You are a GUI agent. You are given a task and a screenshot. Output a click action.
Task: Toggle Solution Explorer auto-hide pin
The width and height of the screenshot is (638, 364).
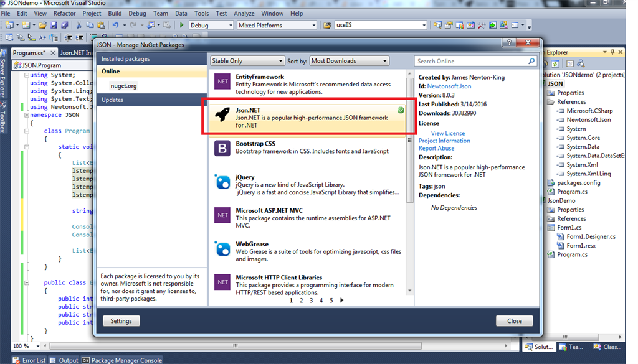pyautogui.click(x=612, y=52)
